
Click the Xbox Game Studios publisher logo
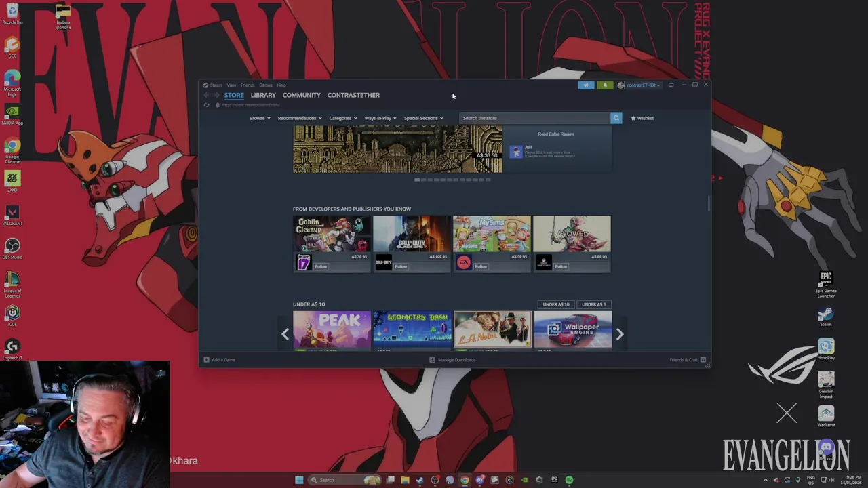pos(543,263)
